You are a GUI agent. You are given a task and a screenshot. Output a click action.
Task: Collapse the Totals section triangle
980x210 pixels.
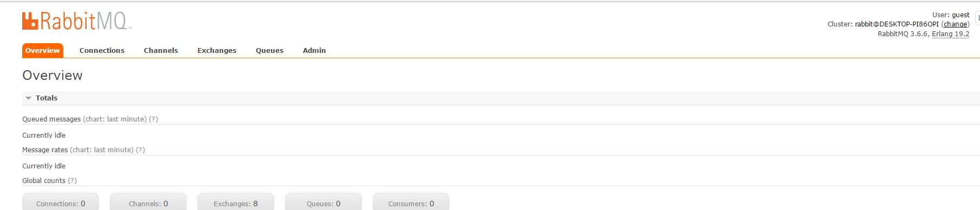pos(29,98)
